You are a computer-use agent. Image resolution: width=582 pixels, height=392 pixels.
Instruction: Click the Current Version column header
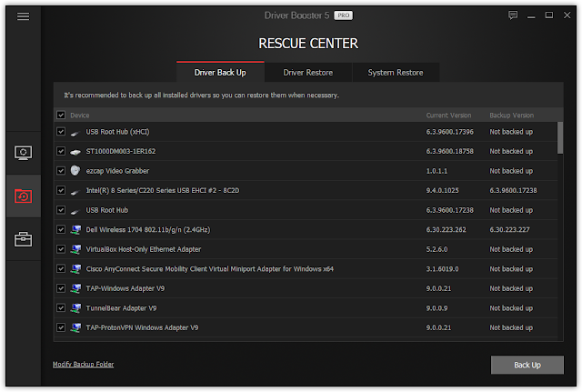(x=448, y=116)
